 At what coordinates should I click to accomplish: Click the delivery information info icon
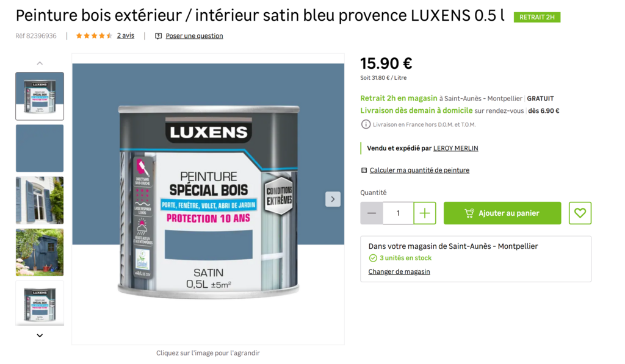click(x=366, y=124)
